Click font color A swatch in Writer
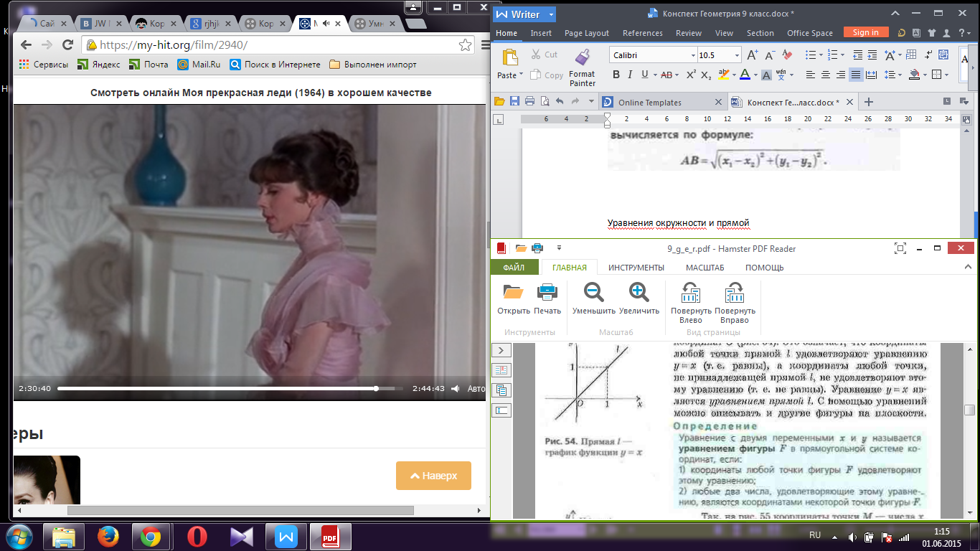The image size is (980, 551). coord(744,75)
